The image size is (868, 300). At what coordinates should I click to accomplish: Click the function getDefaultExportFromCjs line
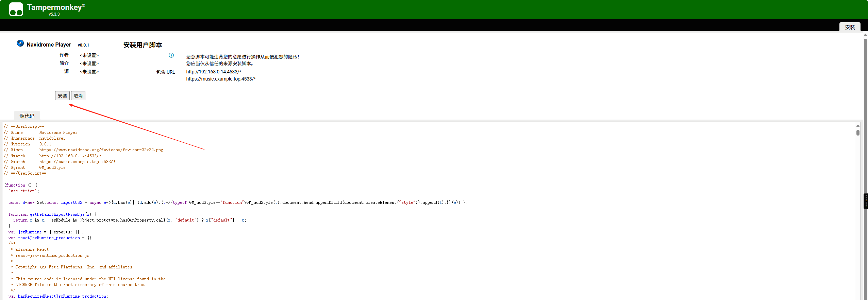(53, 214)
